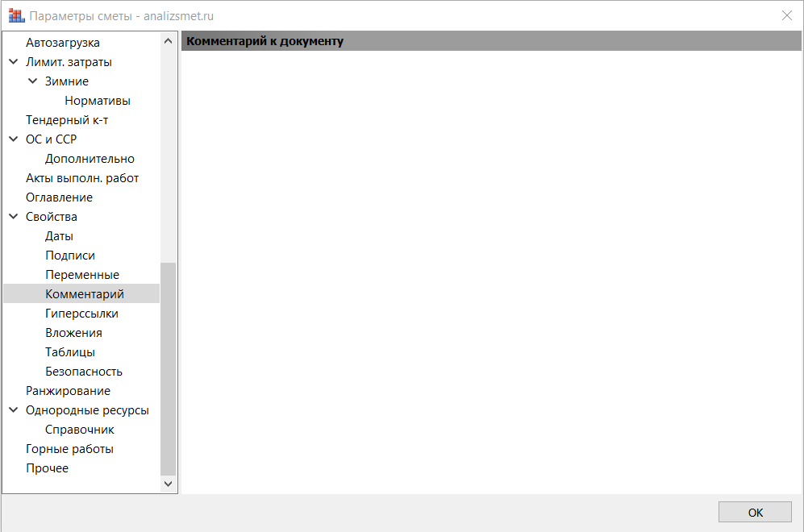This screenshot has height=532, width=804.
Task: Open the Ранжирование settings
Action: coord(69,391)
